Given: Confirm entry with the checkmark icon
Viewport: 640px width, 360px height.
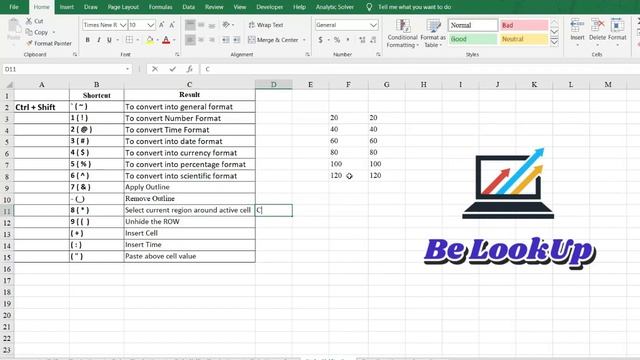Looking at the screenshot, I should (x=172, y=69).
